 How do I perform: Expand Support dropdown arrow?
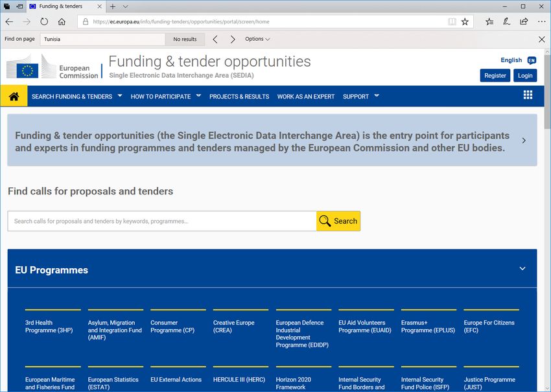tap(377, 95)
